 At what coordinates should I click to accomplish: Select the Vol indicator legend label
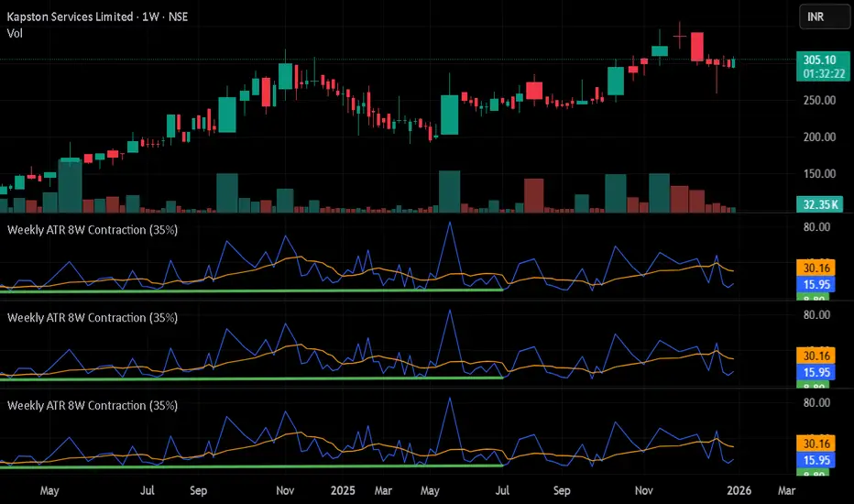[15, 33]
